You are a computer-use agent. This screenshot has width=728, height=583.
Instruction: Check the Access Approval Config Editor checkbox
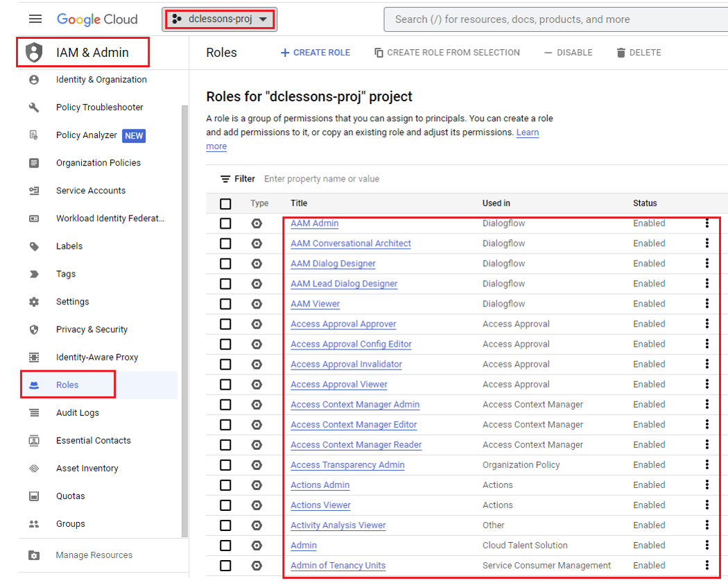pos(225,344)
